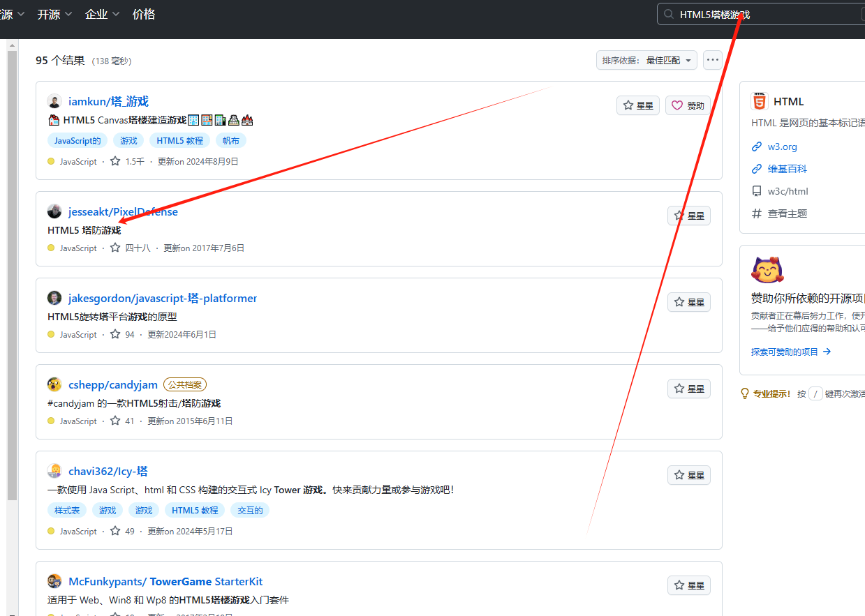Select the 交互的 topic tag
The image size is (865, 616).
click(250, 510)
